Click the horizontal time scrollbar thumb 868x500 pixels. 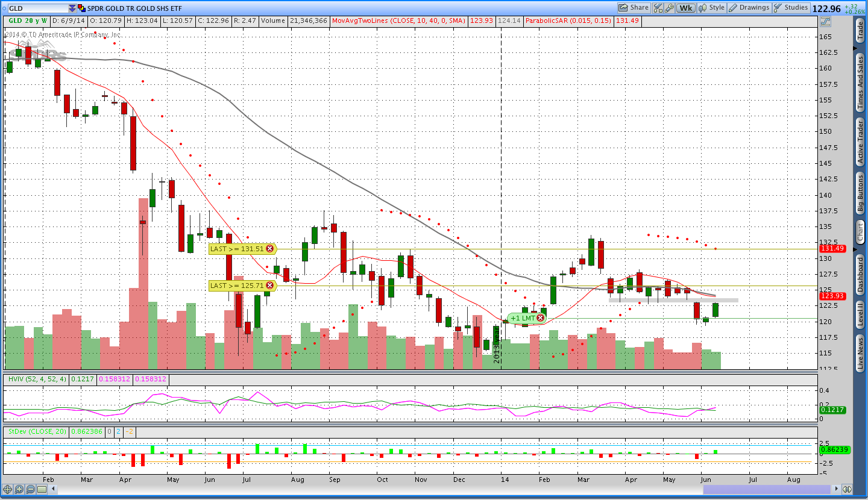coord(767,489)
